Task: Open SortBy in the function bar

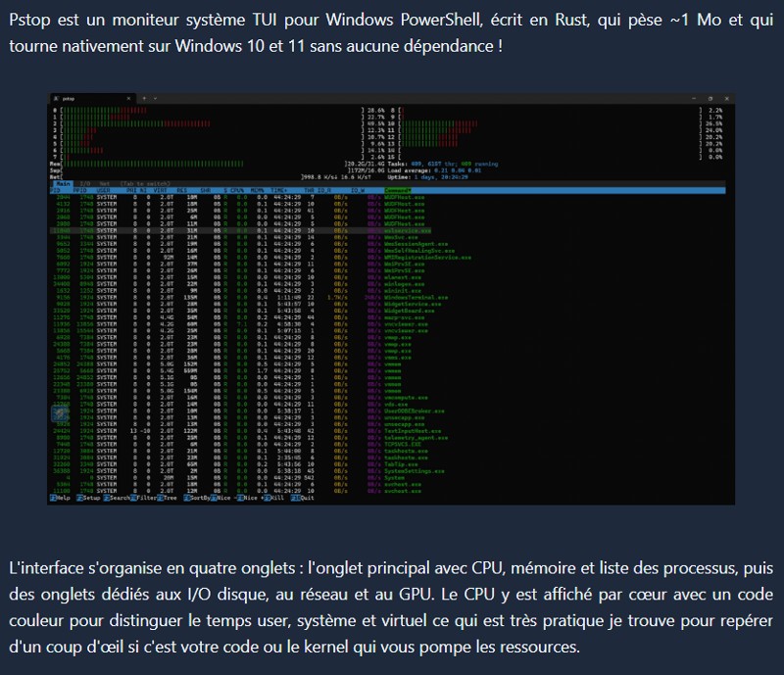Action: [197, 498]
